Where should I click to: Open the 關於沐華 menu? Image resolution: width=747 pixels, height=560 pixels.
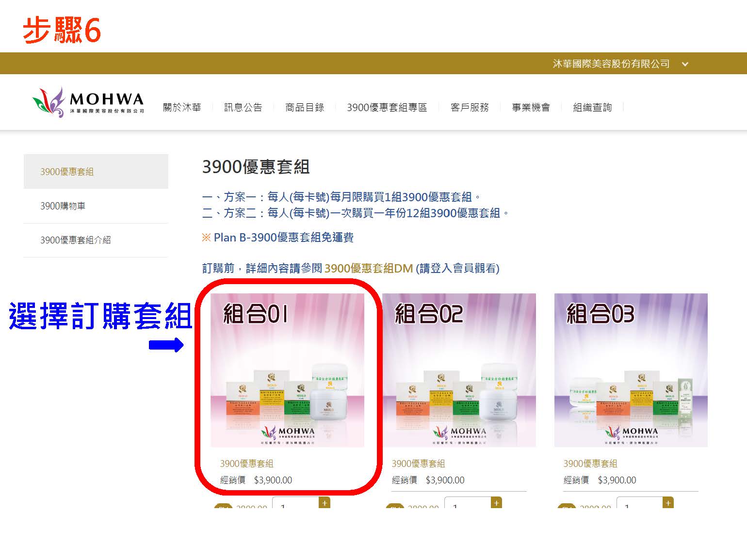pos(182,107)
